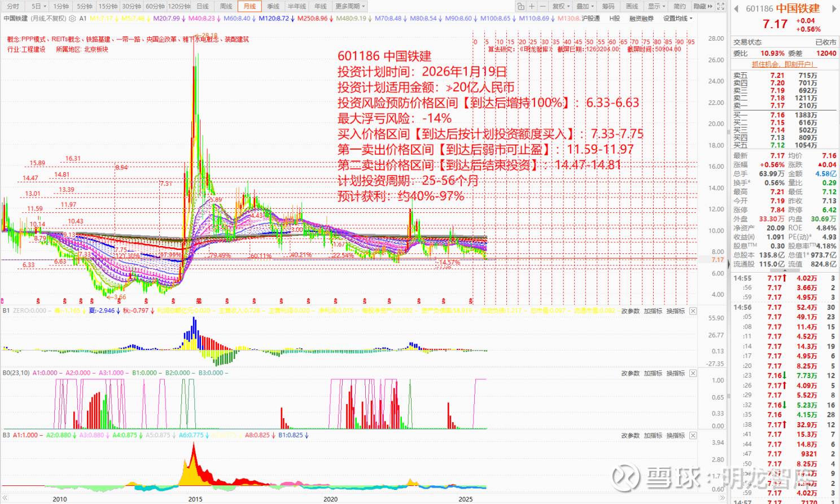Open the 叠加 overlay dropdown

[584, 6]
